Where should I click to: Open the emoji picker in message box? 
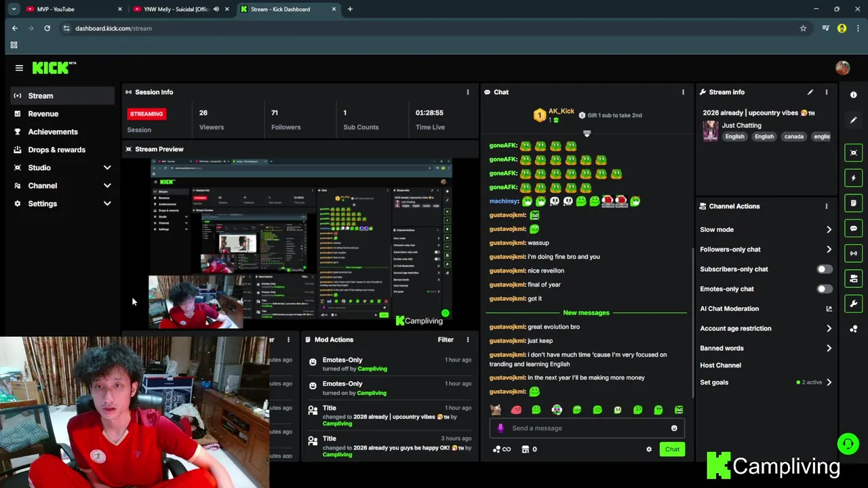[x=674, y=428]
